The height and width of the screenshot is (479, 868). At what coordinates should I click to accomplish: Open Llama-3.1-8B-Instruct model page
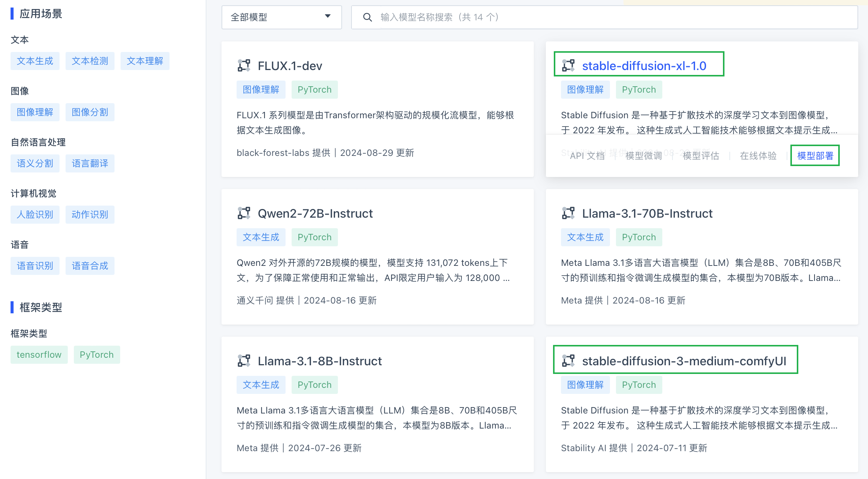point(320,361)
